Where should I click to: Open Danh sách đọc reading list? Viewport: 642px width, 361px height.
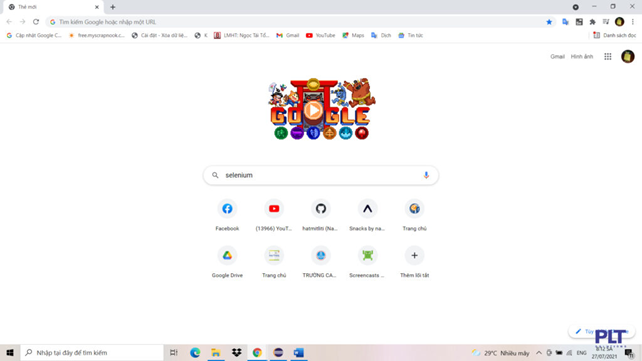coord(615,36)
